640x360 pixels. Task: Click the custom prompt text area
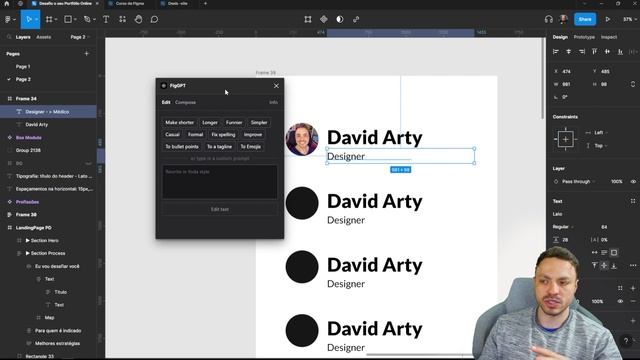click(220, 182)
